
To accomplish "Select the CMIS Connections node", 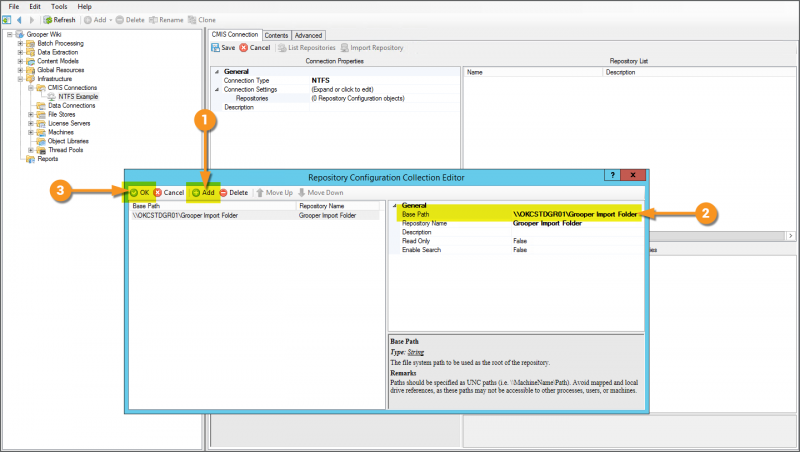I will tap(72, 88).
